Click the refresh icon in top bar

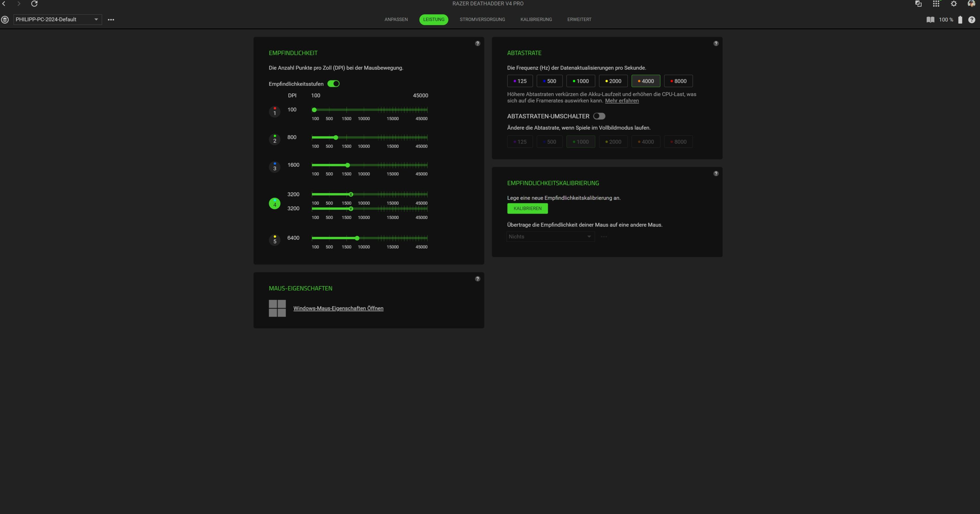coord(34,4)
